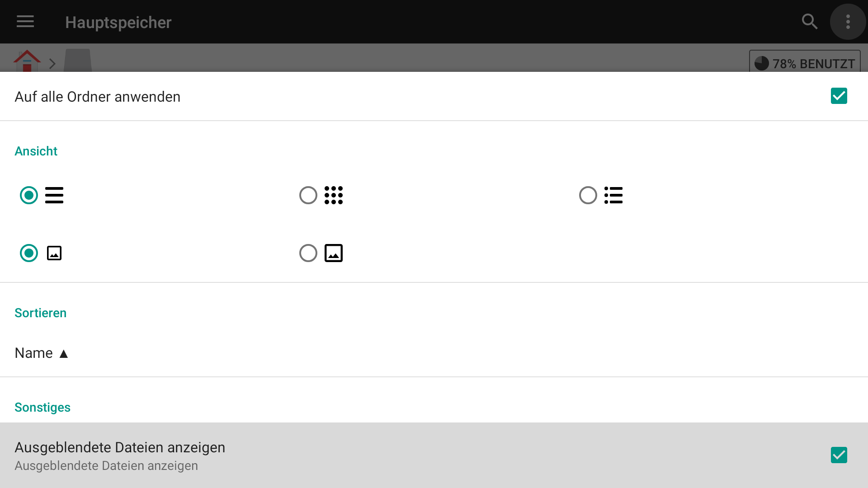The height and width of the screenshot is (488, 868).
Task: Choose the grid view icon
Action: coord(334,195)
